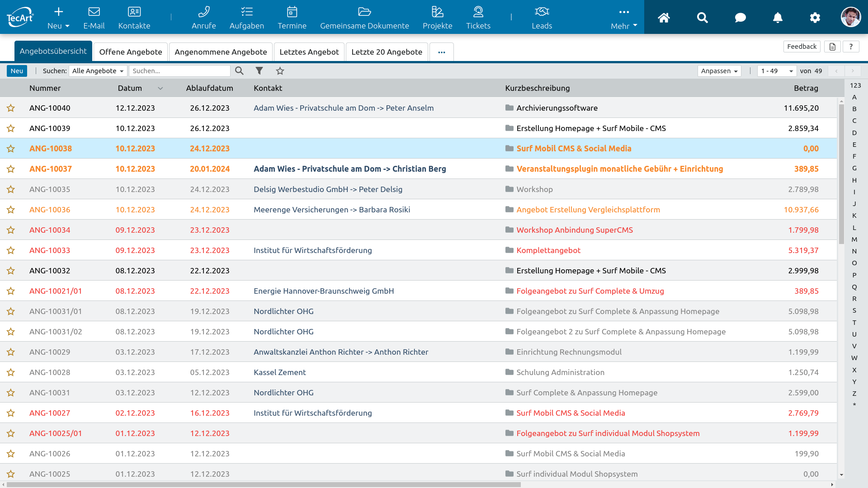Screen dimensions: 868x488
Task: Expand the Alle Angebote dropdown
Action: [98, 71]
